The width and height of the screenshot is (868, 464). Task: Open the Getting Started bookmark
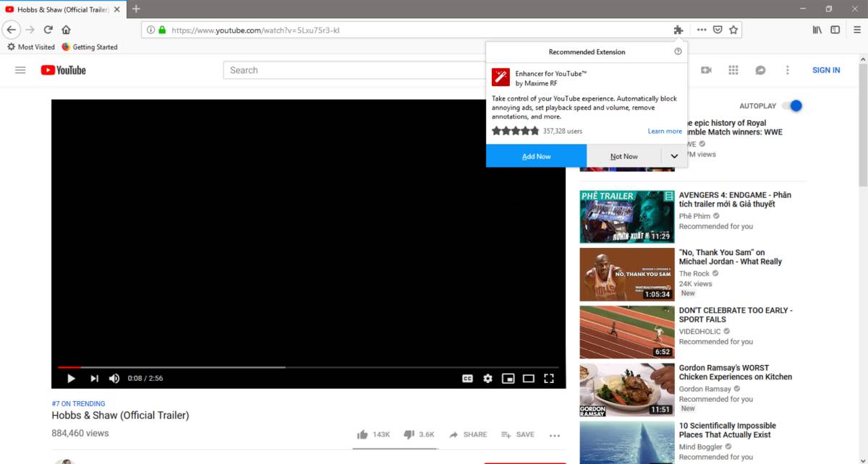point(90,47)
